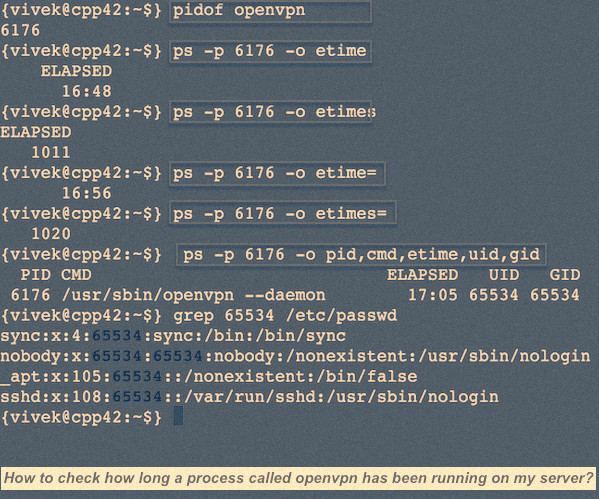Click the terminal cursor at the last prompt

[178, 416]
